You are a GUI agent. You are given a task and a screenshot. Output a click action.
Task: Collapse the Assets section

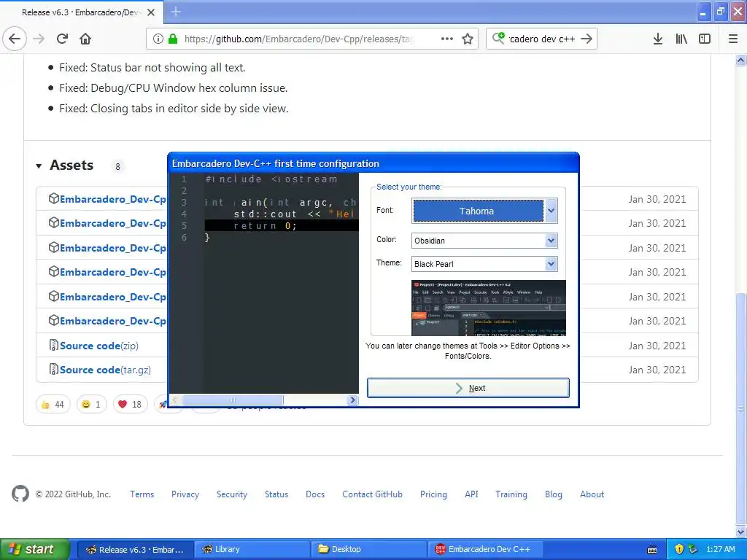39,166
